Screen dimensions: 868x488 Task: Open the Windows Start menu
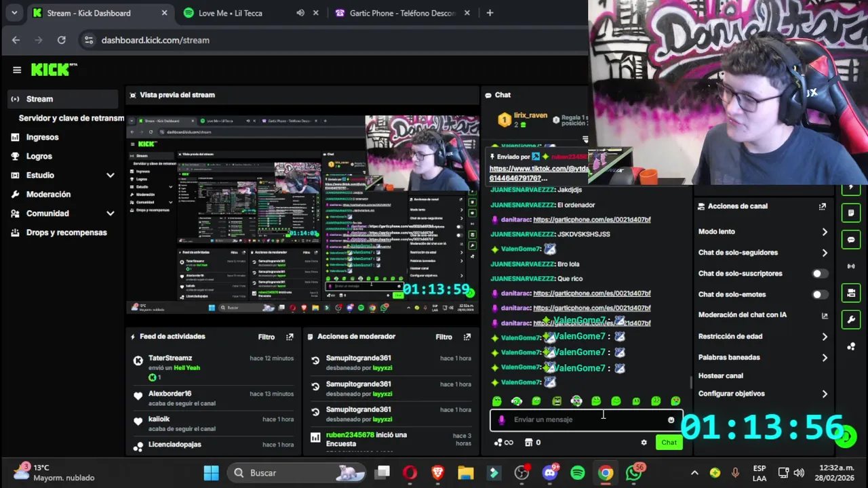[x=211, y=472]
